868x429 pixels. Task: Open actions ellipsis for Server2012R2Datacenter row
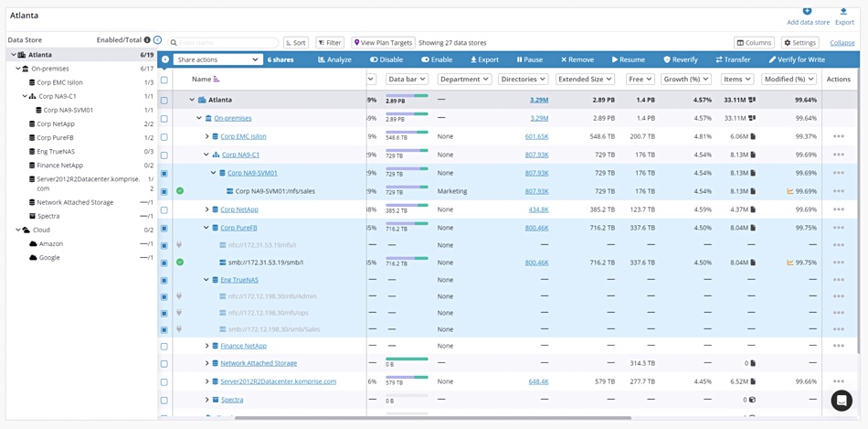tap(838, 381)
